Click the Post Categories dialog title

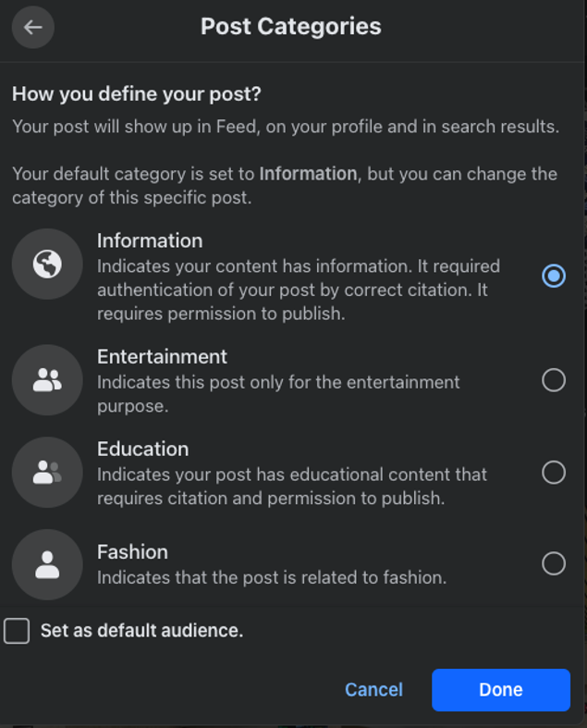(x=290, y=26)
